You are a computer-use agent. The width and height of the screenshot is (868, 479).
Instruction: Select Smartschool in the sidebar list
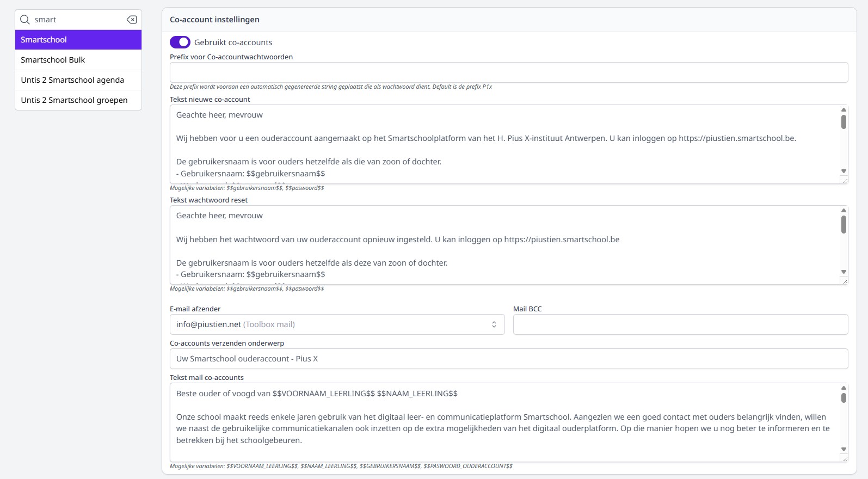tap(78, 40)
